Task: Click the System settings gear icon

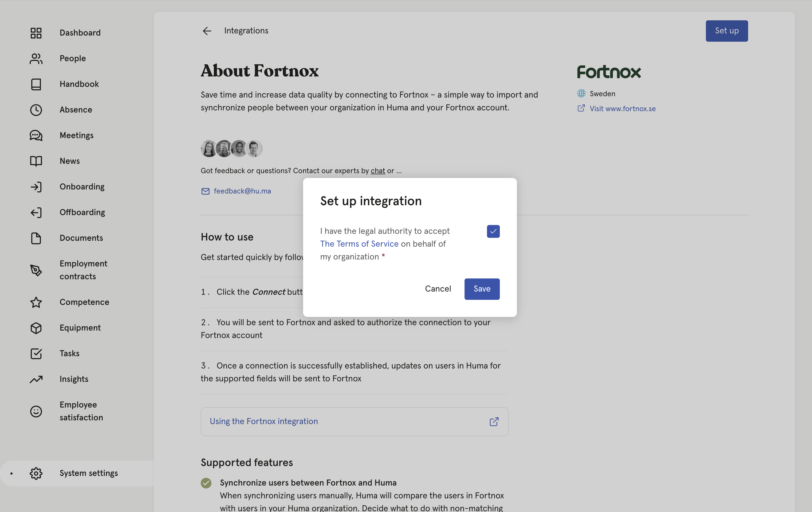Action: click(x=36, y=473)
